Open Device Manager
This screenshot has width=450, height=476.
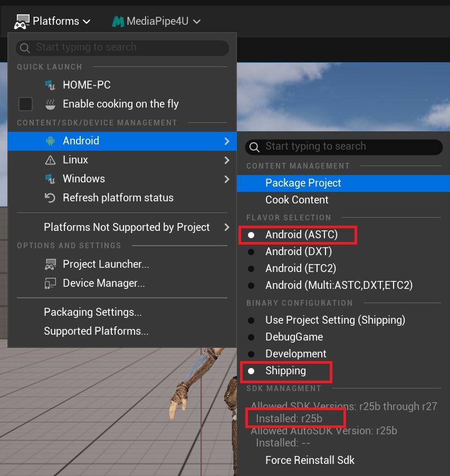122,283
